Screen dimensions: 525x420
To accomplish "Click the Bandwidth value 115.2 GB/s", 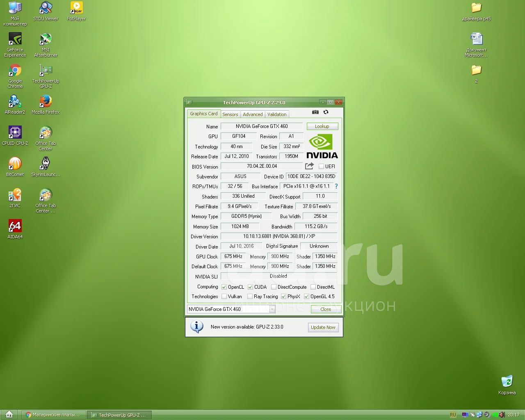I will 316,226.
